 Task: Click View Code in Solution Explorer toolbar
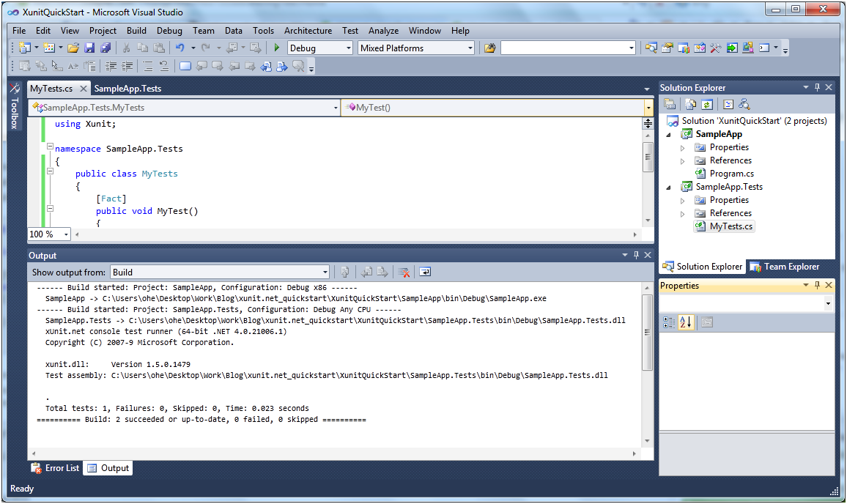pos(728,104)
